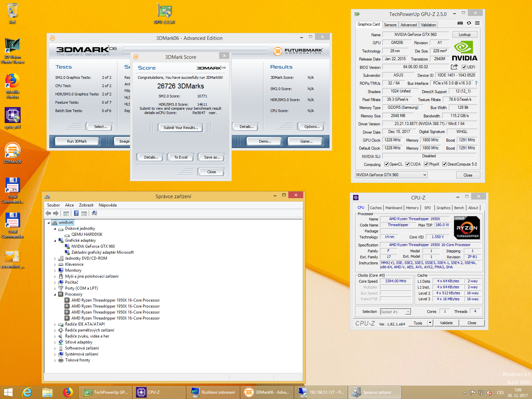This screenshot has width=532, height=399.
Task: Expand the Klávesnice tree node
Action: coord(55,265)
